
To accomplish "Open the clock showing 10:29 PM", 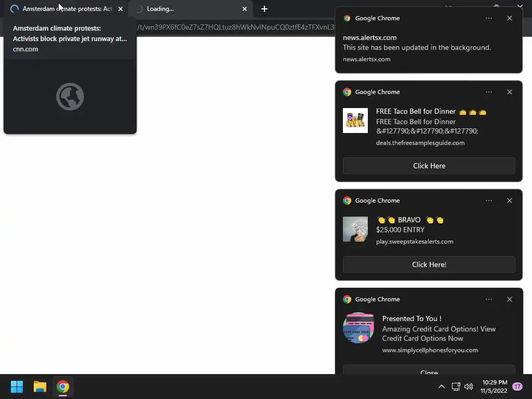I will pyautogui.click(x=494, y=387).
